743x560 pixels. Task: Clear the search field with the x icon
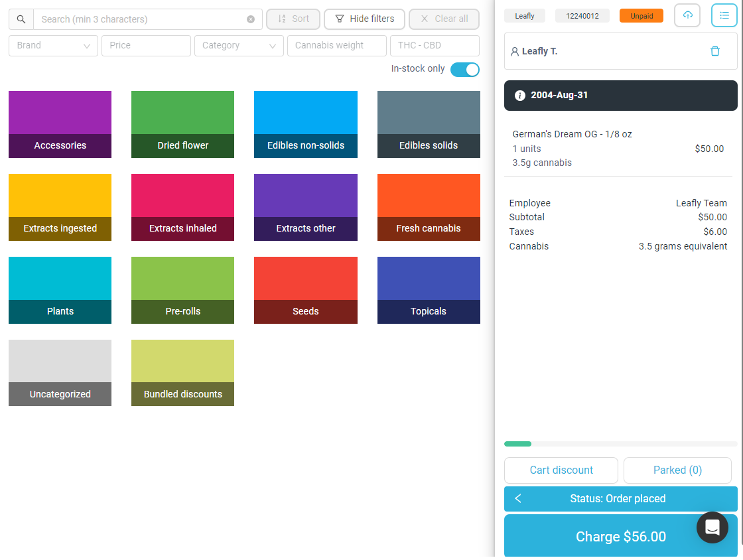(x=251, y=19)
